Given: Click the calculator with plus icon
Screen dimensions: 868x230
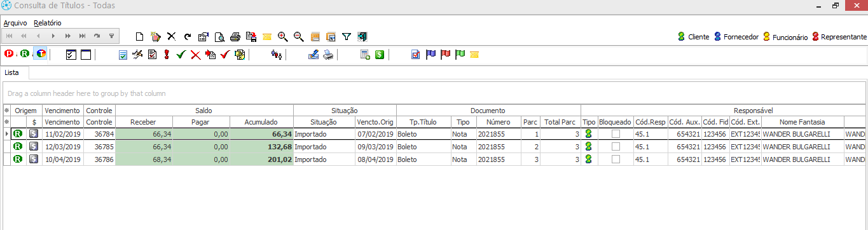Looking at the screenshot, I should (365, 55).
